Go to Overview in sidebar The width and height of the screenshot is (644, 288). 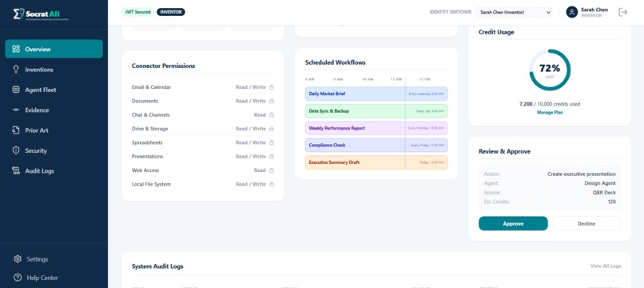pos(54,49)
